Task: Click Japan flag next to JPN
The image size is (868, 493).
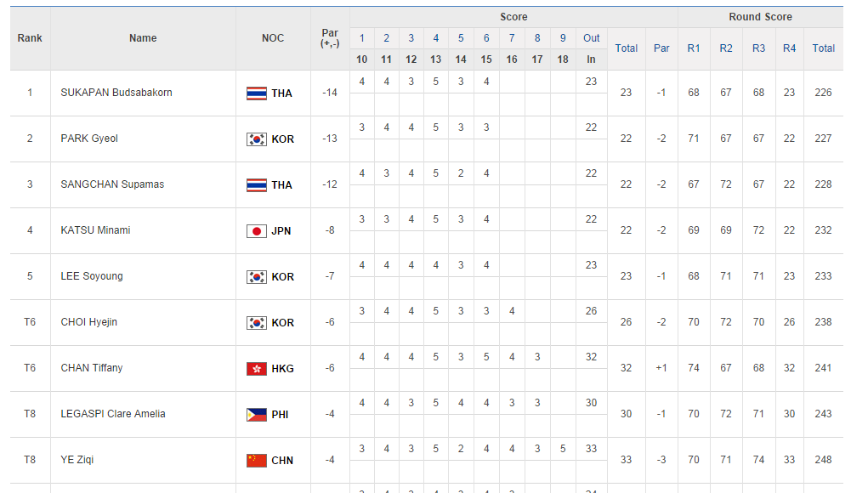Action: (256, 231)
